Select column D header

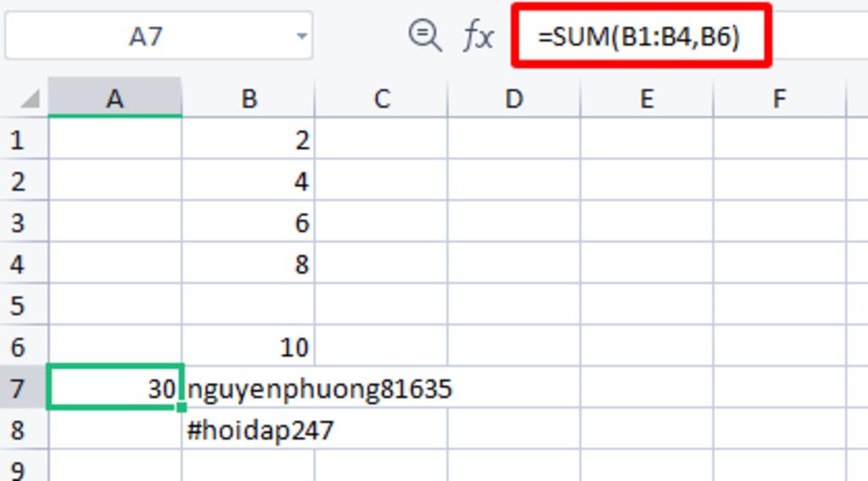coord(514,99)
